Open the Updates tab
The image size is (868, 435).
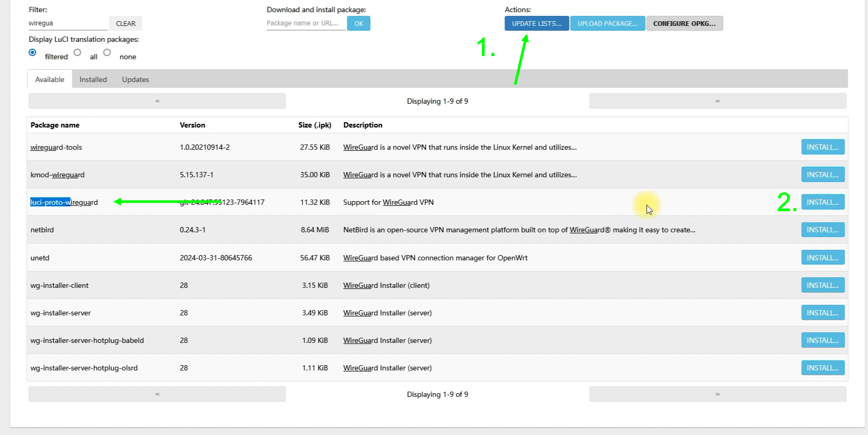click(135, 79)
